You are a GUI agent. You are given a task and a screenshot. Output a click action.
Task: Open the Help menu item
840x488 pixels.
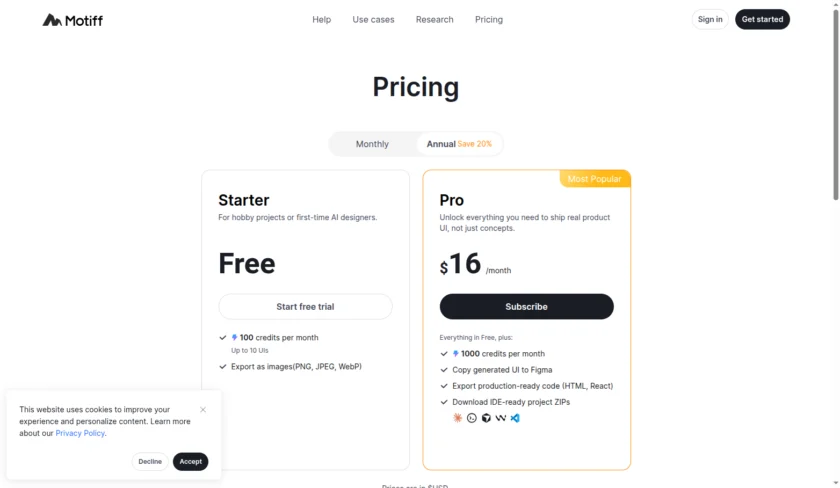point(321,19)
